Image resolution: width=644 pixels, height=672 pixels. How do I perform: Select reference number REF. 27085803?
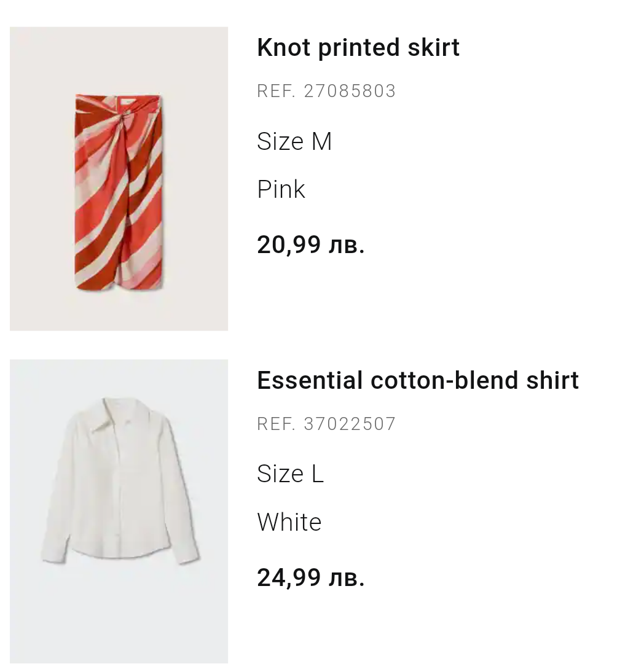click(x=326, y=92)
